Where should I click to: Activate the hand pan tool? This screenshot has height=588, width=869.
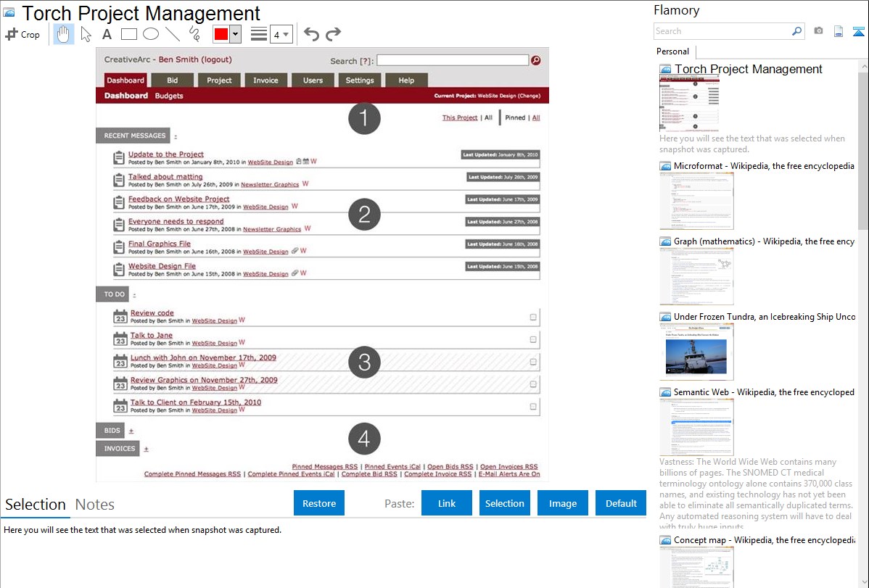point(63,34)
